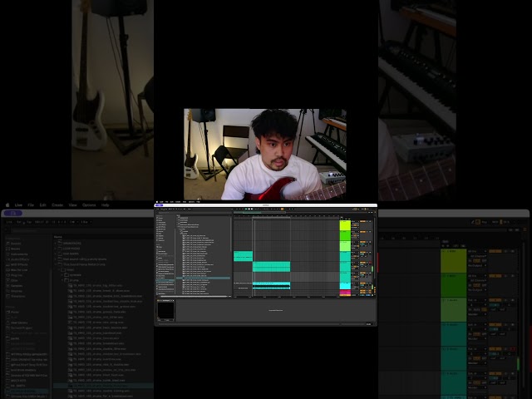Open the View menu in the dimmed background menu bar
Image resolution: width=532 pixels, height=399 pixels.
(x=72, y=205)
